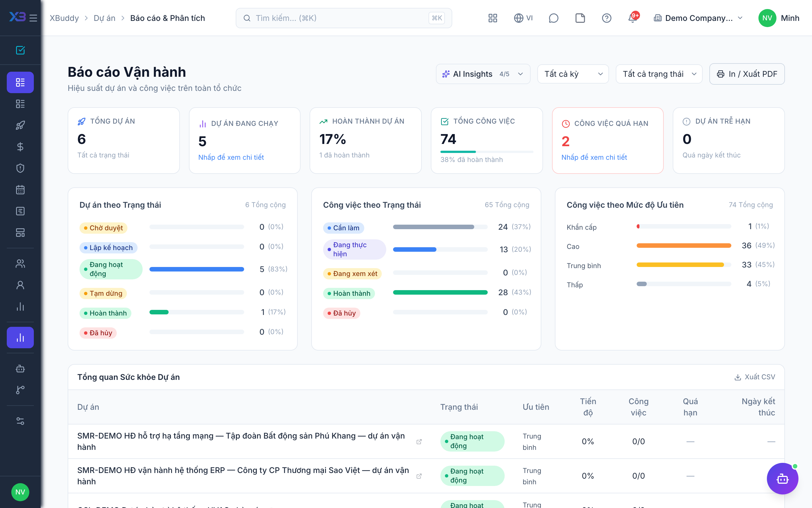Open the dollar sign finance icon
The height and width of the screenshot is (508, 812).
20,147
